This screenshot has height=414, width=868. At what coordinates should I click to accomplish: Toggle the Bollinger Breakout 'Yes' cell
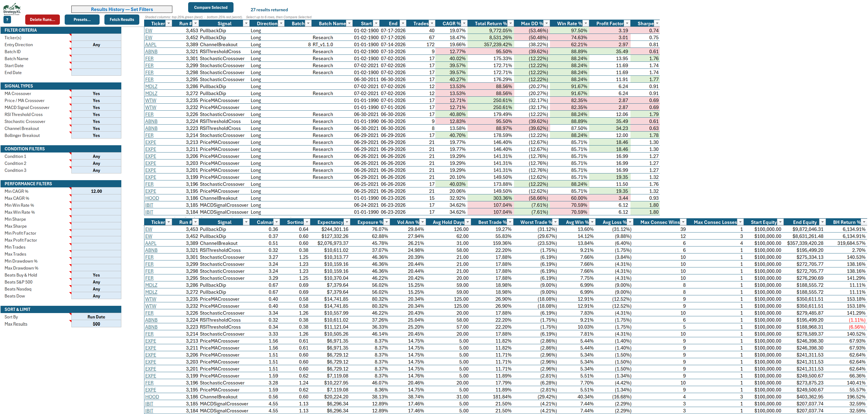point(96,135)
